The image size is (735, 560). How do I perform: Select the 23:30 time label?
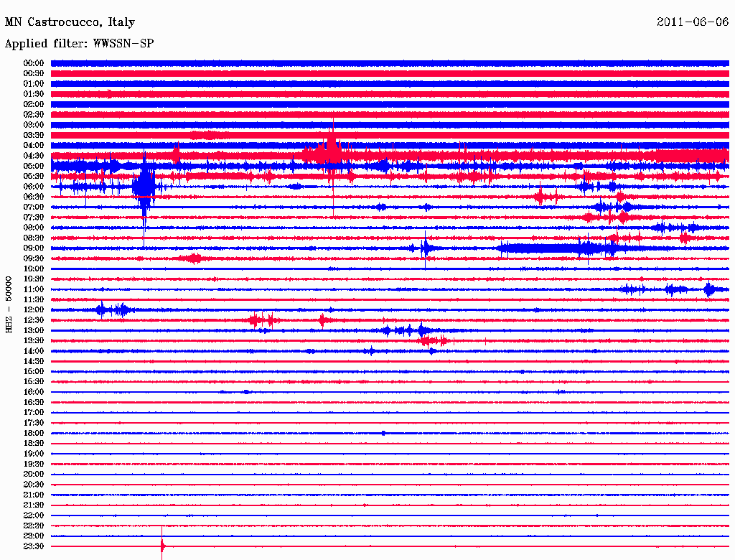coord(34,546)
